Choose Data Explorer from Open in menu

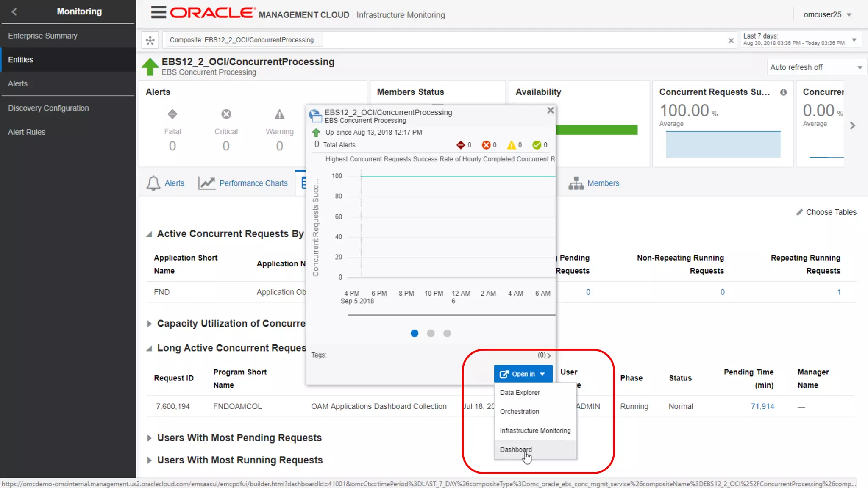point(535,393)
